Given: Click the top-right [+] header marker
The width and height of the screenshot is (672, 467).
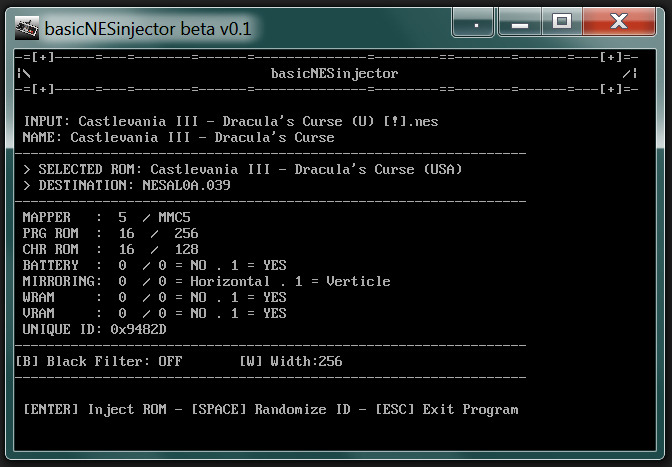Looking at the screenshot, I should (612, 57).
